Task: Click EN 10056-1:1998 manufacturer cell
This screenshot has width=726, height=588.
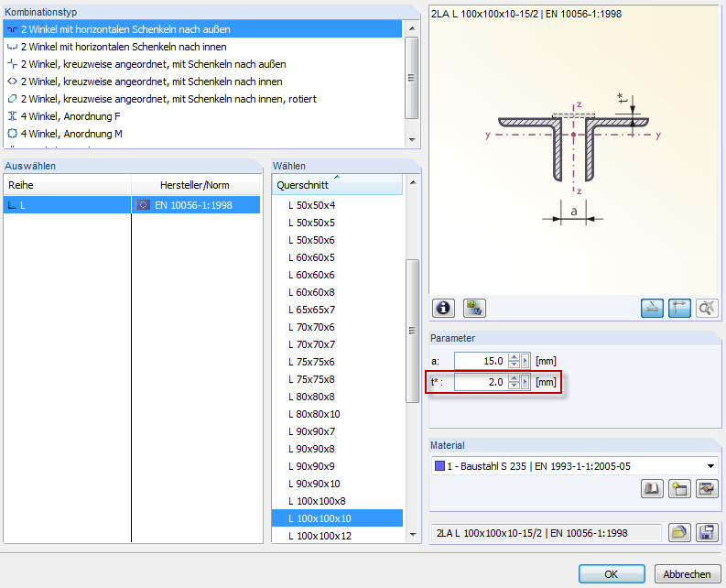Action: [196, 205]
